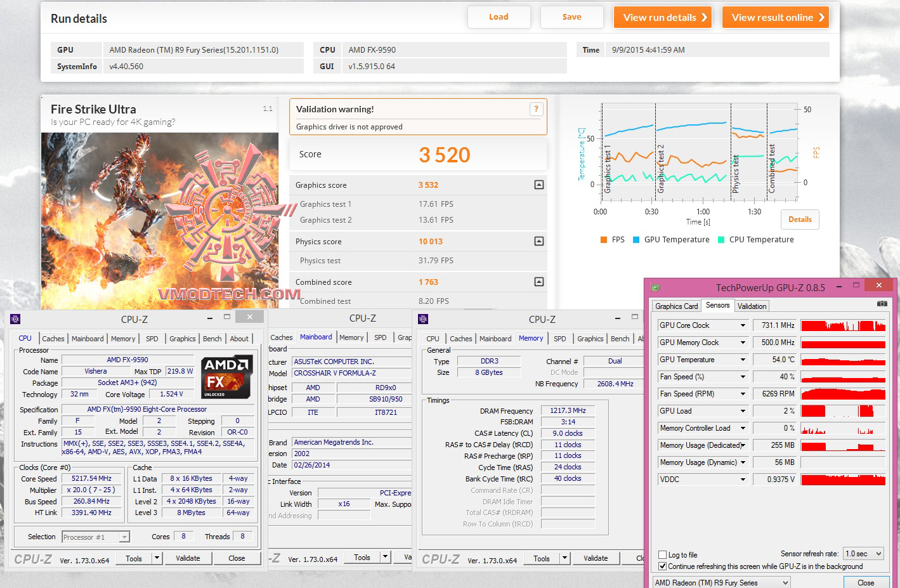The image size is (900, 588).
Task: Click the Close button in GPU-Z
Action: tap(866, 582)
